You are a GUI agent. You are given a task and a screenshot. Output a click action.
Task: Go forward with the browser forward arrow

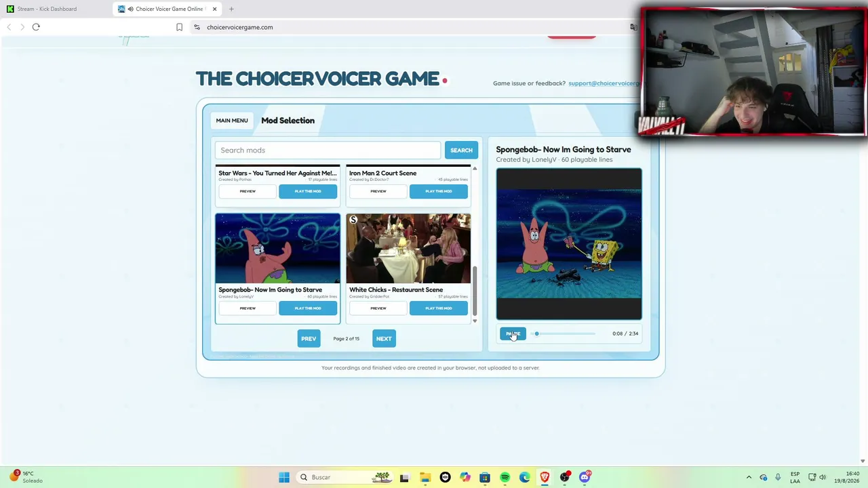click(x=22, y=27)
